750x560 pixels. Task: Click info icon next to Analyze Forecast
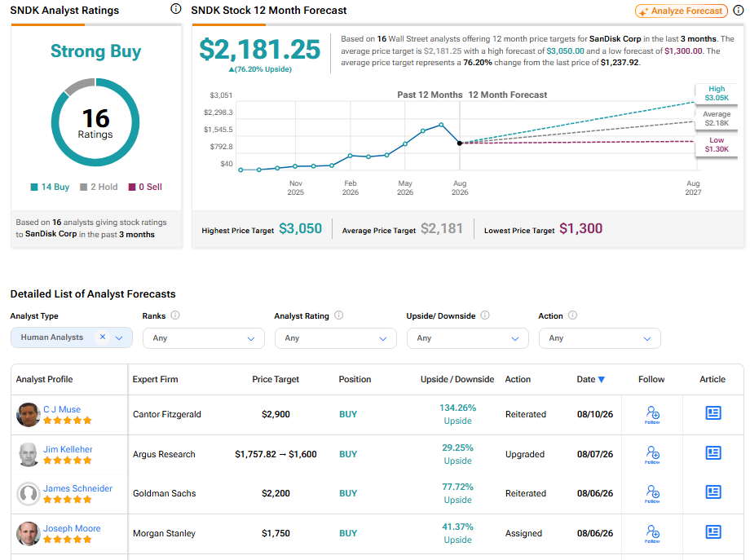point(739,11)
